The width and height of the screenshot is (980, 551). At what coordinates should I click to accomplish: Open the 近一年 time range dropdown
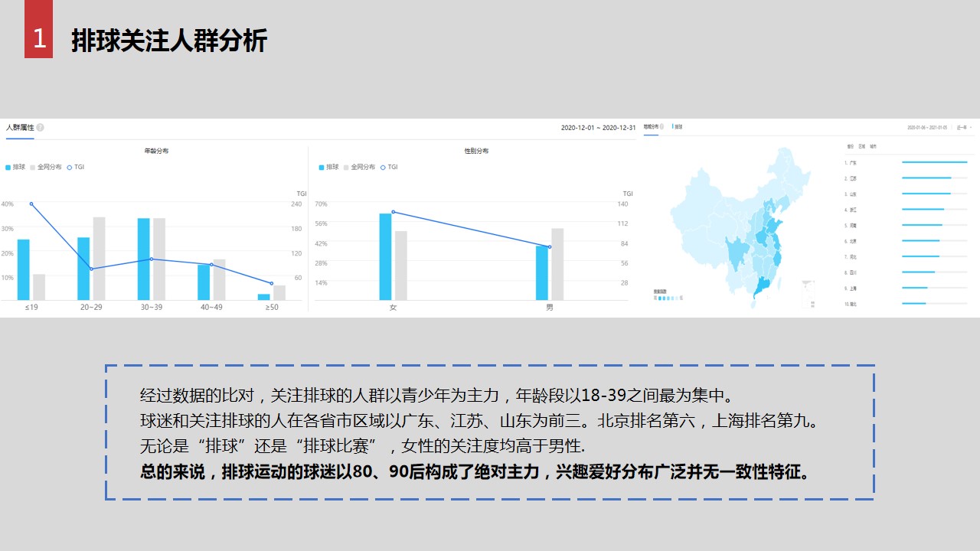[962, 127]
